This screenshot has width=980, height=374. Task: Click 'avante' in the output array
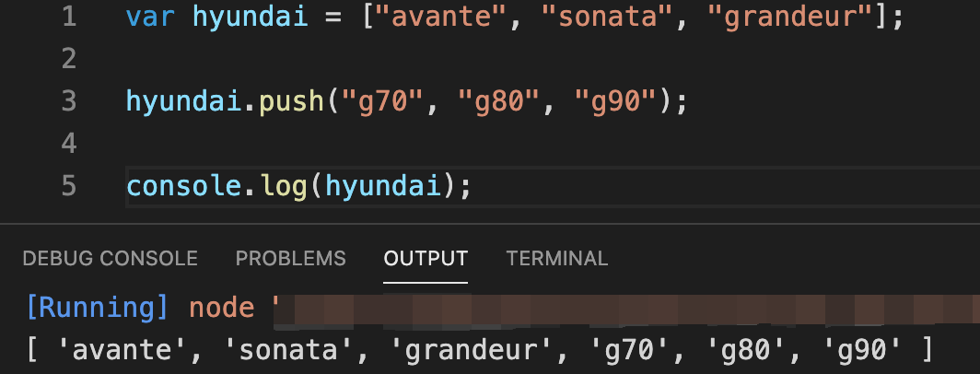[122, 350]
